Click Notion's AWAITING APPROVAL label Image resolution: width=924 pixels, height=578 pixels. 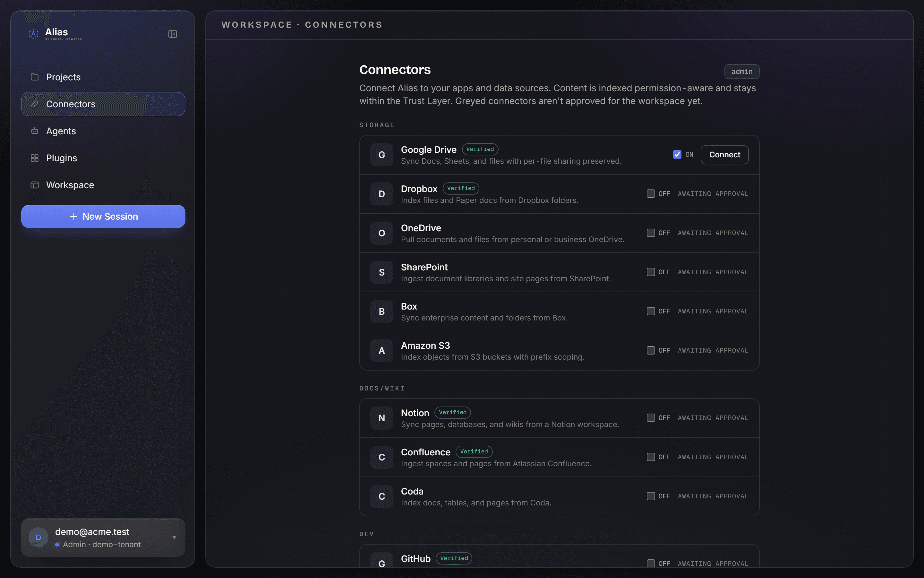click(713, 418)
